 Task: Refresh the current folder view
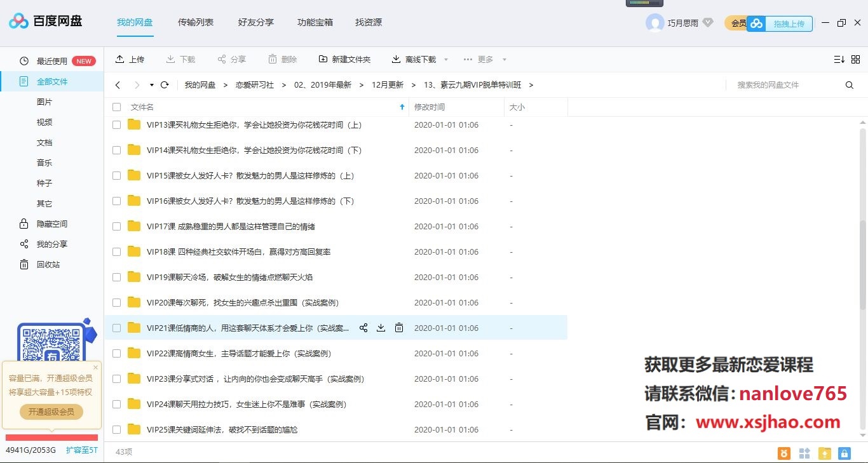pos(165,84)
